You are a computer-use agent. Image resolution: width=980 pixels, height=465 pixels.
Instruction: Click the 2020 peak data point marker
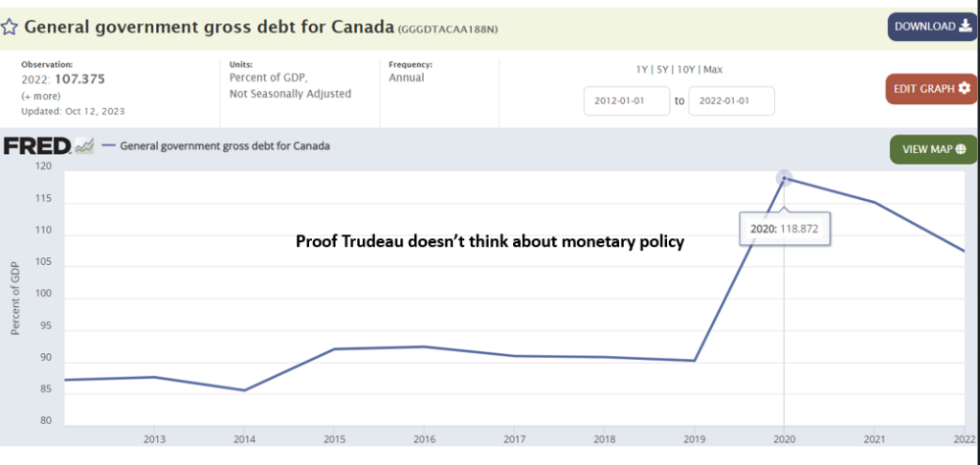785,178
